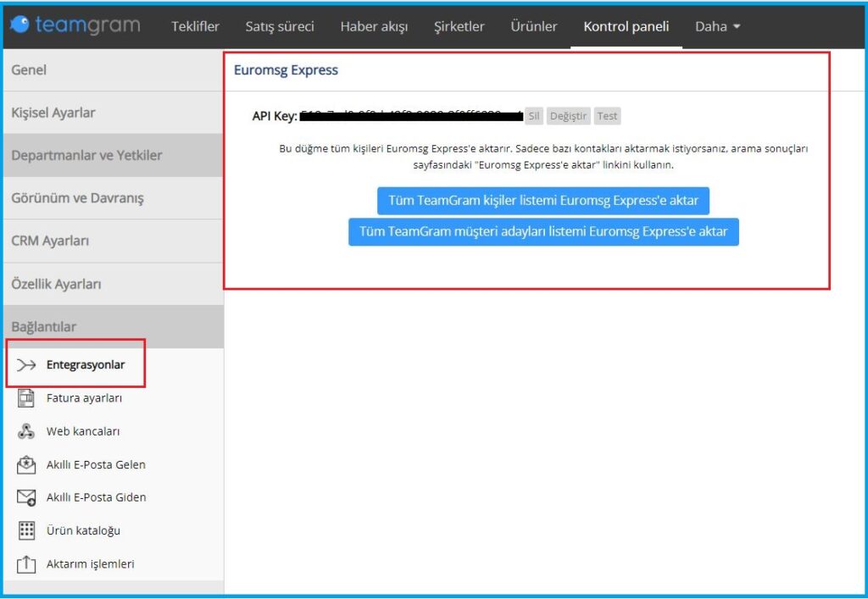Viewport: 868px width, 599px height.
Task: Click the Akıllı E-Posta Giden envelope icon
Action: (26, 497)
